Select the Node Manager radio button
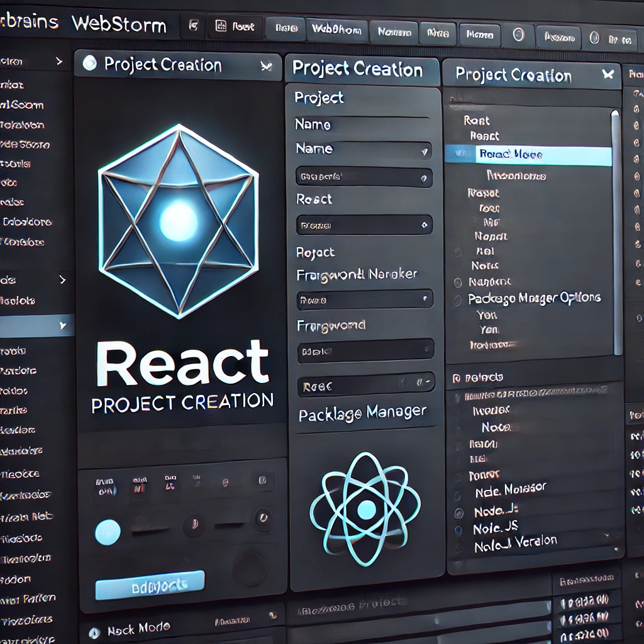This screenshot has height=644, width=644. 457,497
